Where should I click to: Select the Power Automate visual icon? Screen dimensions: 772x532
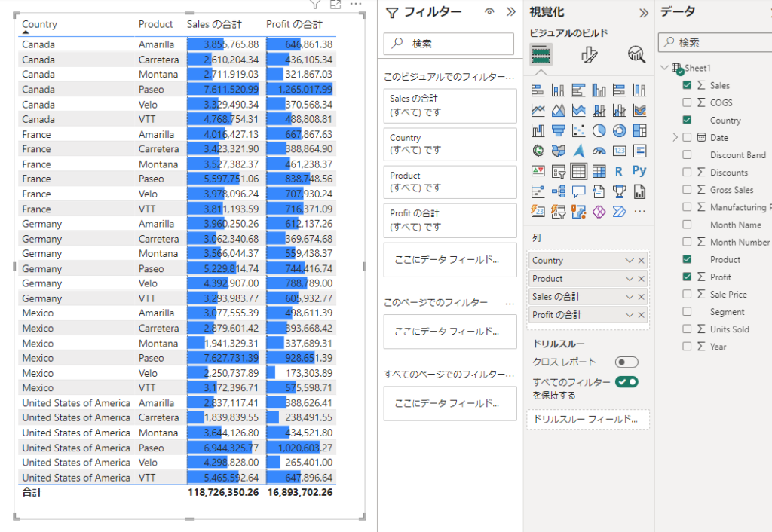click(x=620, y=211)
